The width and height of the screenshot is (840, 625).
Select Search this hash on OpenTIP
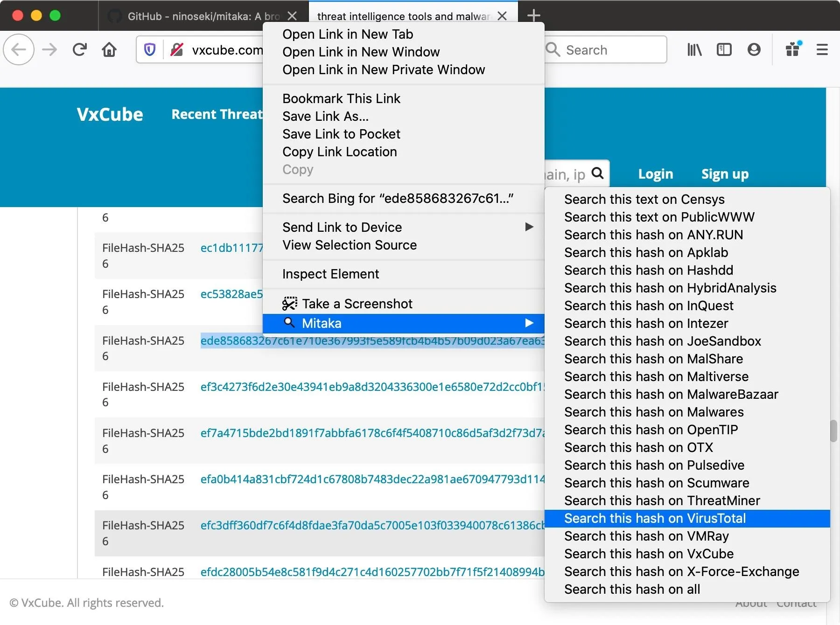[x=651, y=430]
